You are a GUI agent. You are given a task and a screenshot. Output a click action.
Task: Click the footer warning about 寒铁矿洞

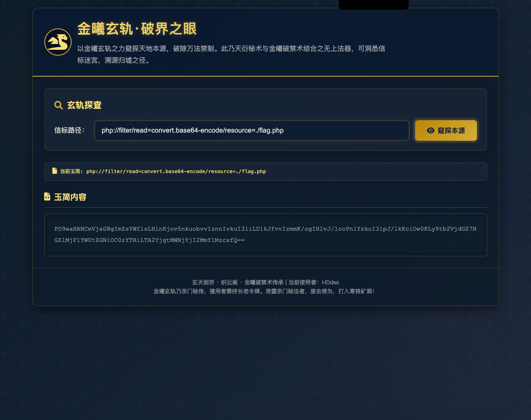point(264,291)
